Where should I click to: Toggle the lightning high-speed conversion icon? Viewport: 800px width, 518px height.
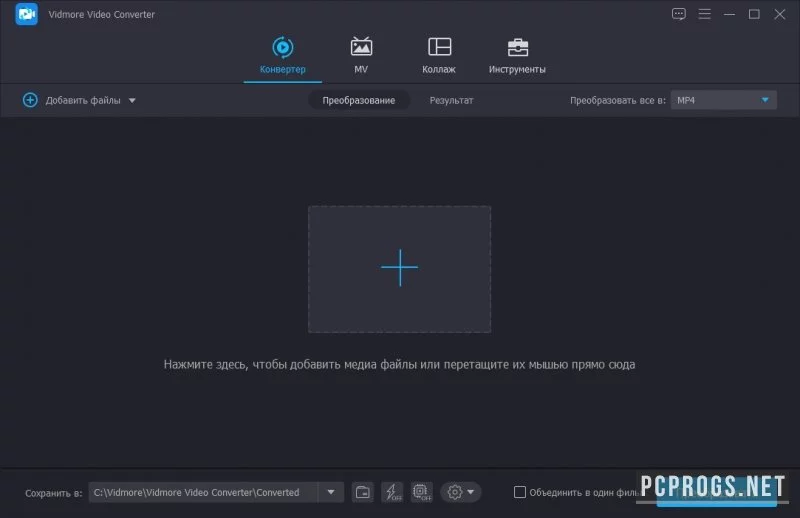pos(392,492)
